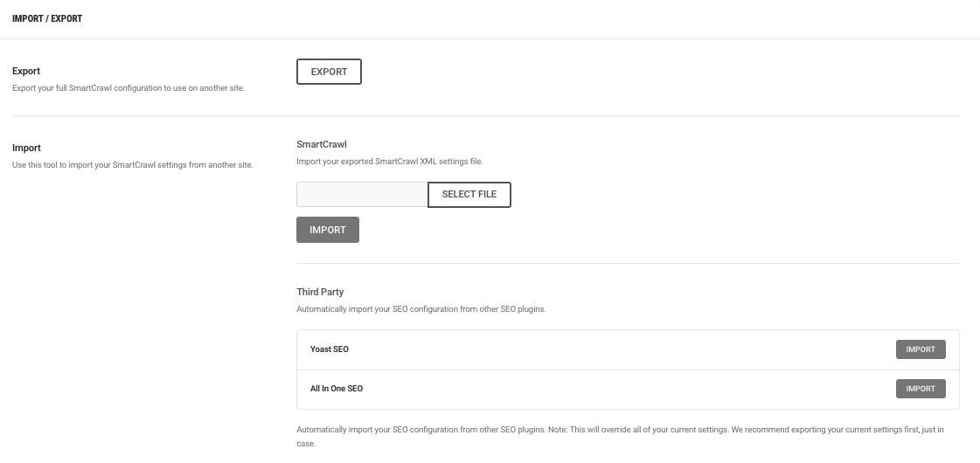
Task: Select the Yoast SEO row in plugin list
Action: coord(628,350)
